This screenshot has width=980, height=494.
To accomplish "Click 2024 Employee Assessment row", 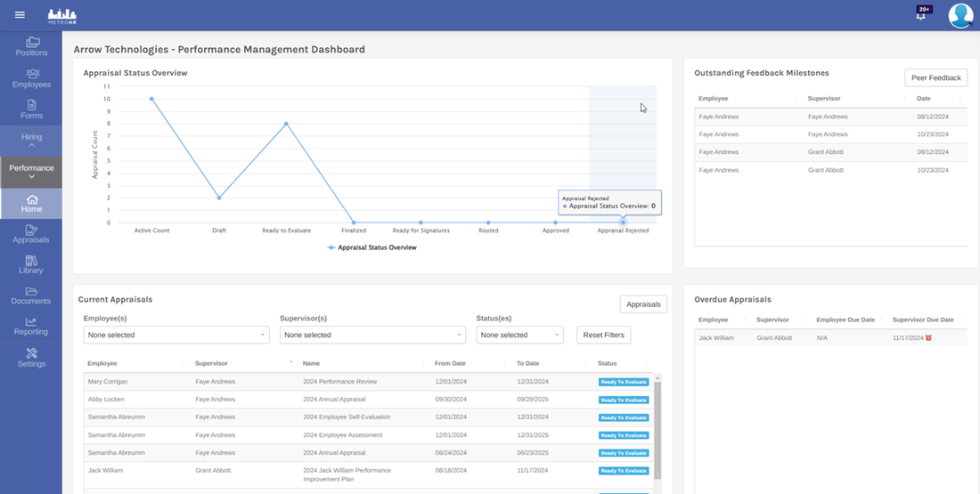I will (368, 434).
